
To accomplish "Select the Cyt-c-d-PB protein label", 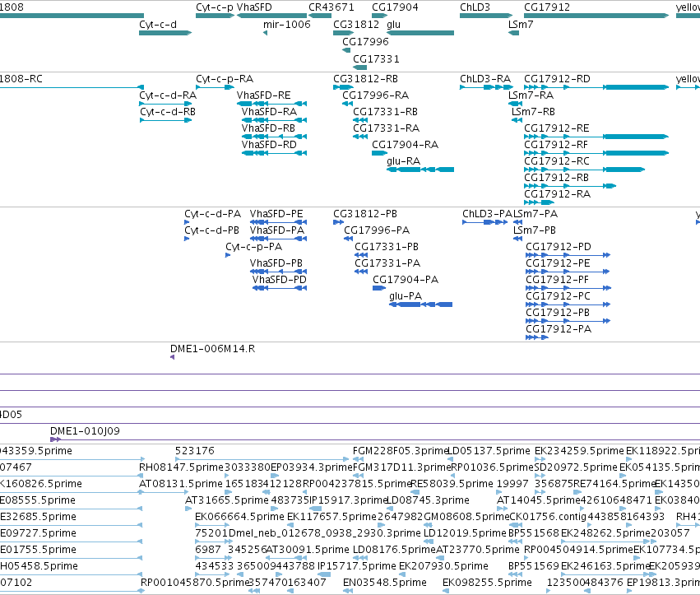I will pyautogui.click(x=211, y=231).
